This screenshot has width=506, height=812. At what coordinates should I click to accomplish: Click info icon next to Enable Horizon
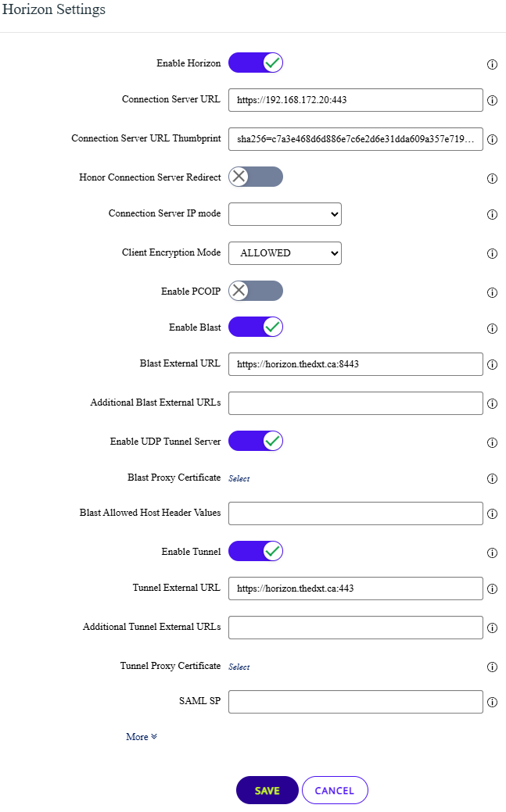point(493,64)
